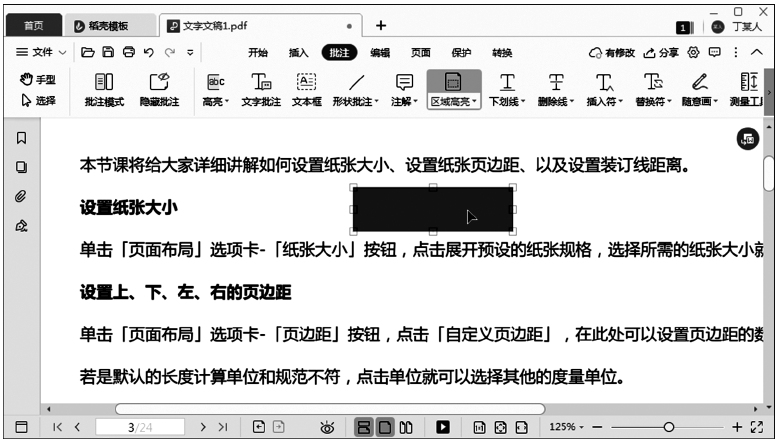
Task: Click the Hide Annotations (隐藏批注) icon
Action: 159,88
